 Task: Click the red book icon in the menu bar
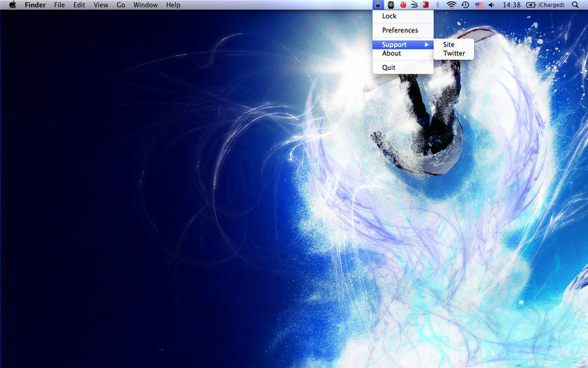point(426,5)
